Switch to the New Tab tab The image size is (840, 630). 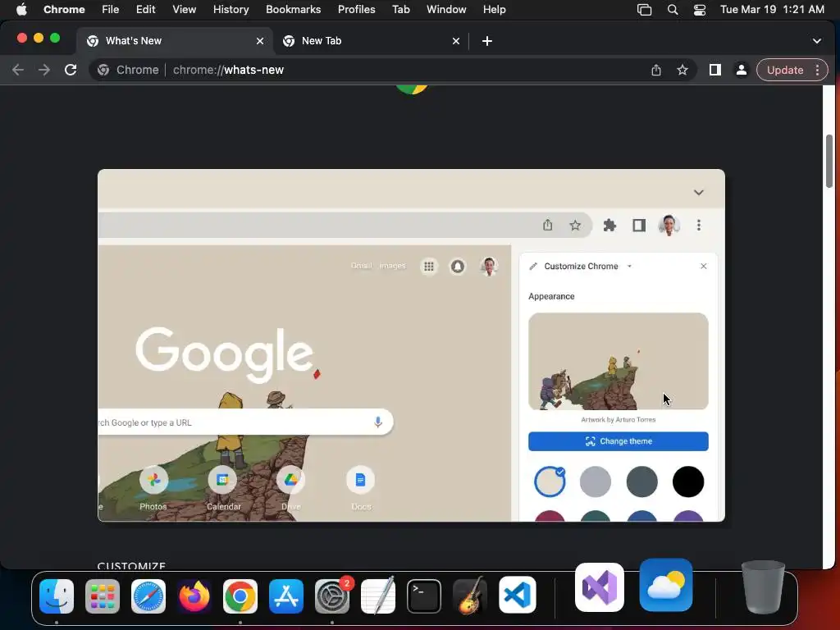click(371, 41)
